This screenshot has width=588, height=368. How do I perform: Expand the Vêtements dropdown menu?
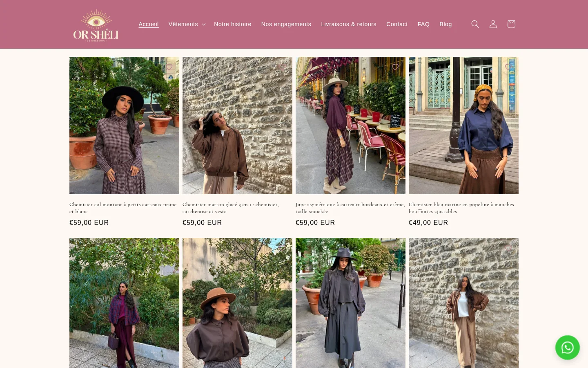click(x=187, y=24)
